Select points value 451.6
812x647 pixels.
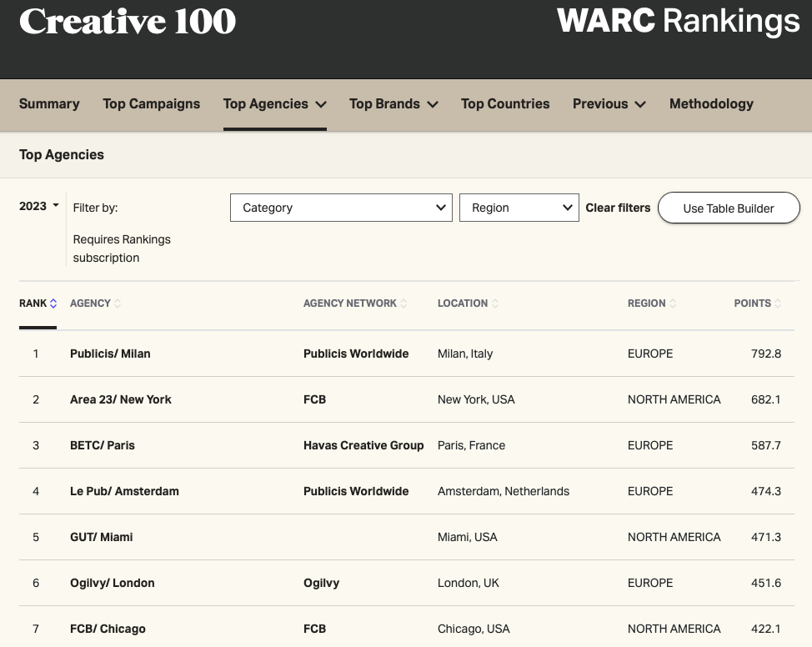coord(766,584)
